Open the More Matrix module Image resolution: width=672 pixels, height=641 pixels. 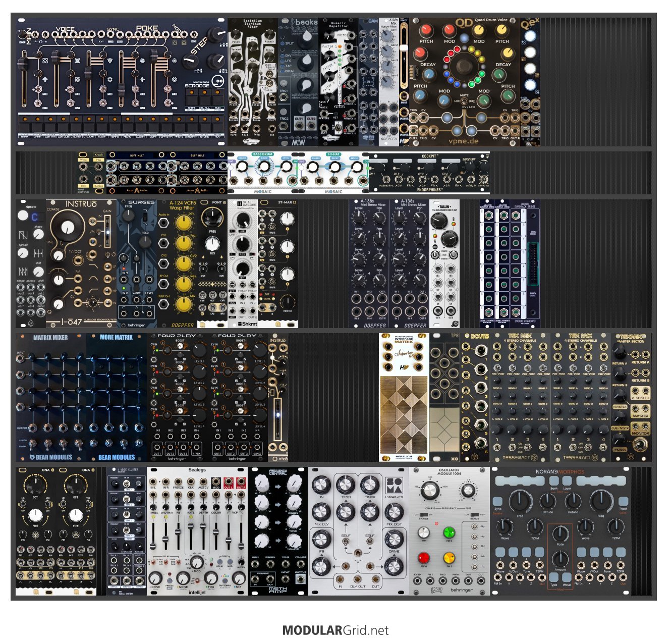tap(117, 397)
